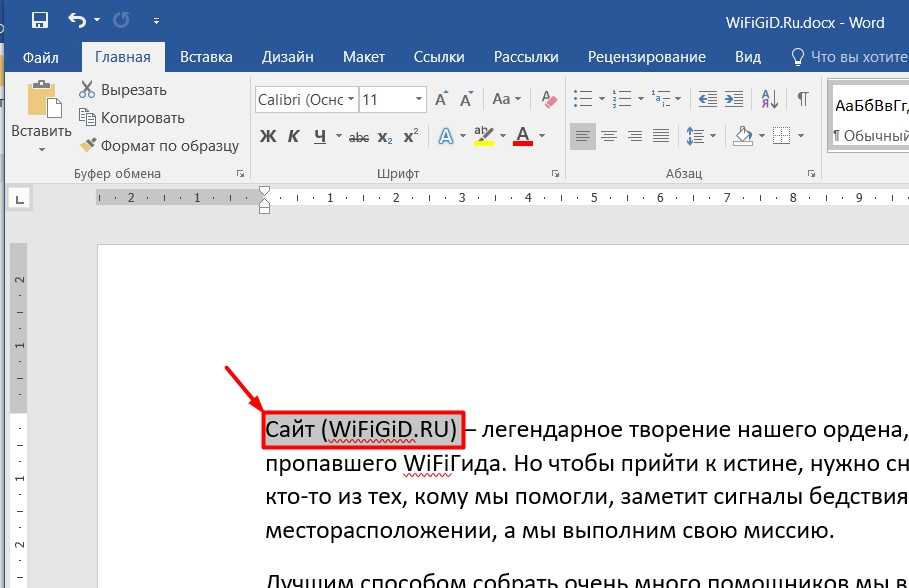The image size is (909, 588).
Task: Toggle italic К formatting
Action: click(x=293, y=136)
